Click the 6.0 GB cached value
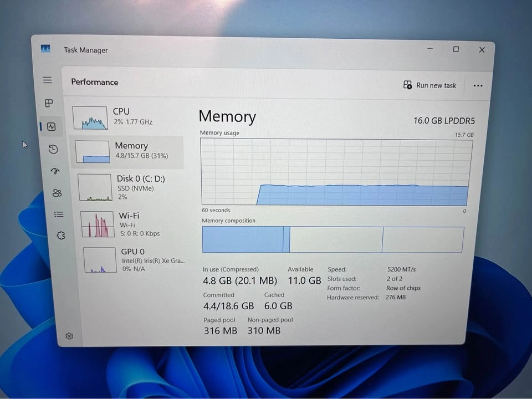Image resolution: width=532 pixels, height=399 pixels. (x=278, y=306)
